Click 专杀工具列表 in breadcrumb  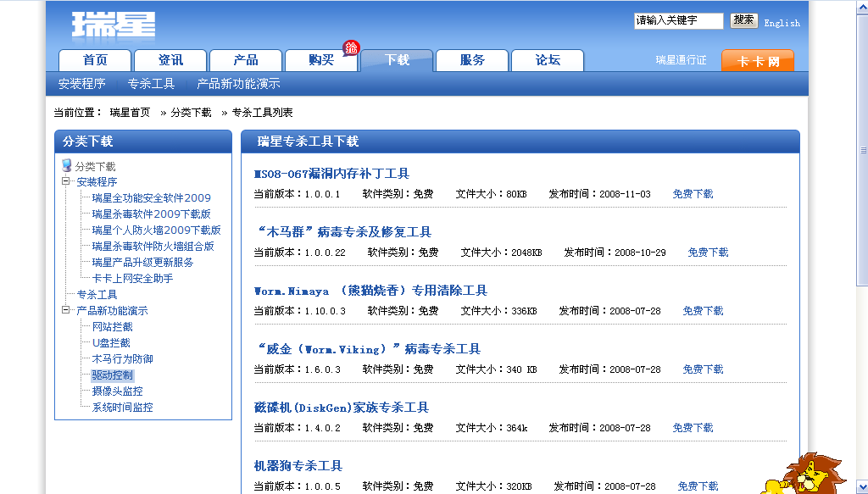click(x=263, y=113)
